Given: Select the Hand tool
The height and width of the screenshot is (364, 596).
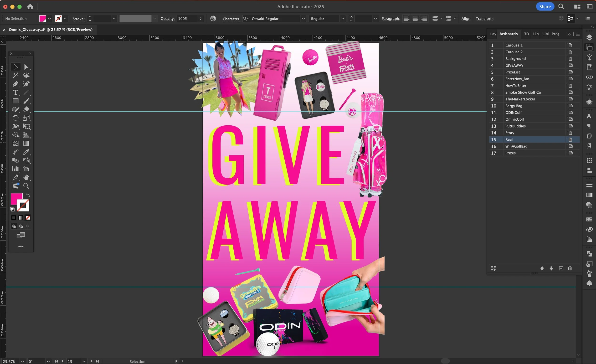Looking at the screenshot, I should tap(26, 178).
